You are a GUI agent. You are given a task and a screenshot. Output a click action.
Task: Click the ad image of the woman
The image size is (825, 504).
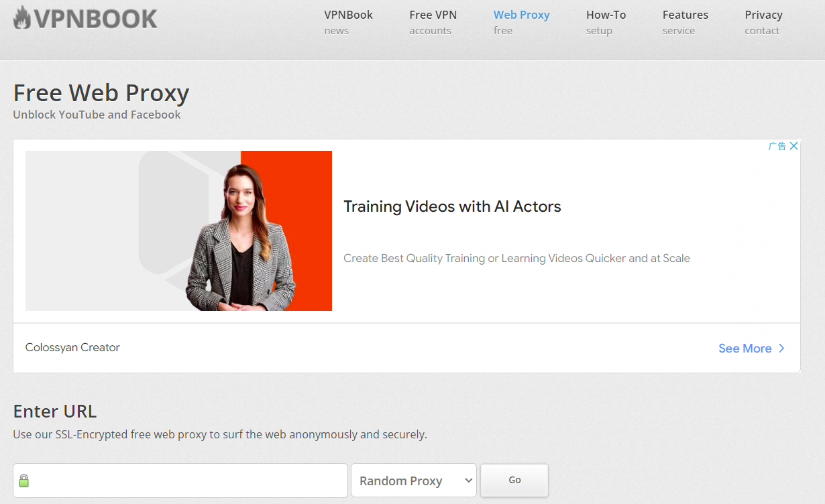(178, 231)
